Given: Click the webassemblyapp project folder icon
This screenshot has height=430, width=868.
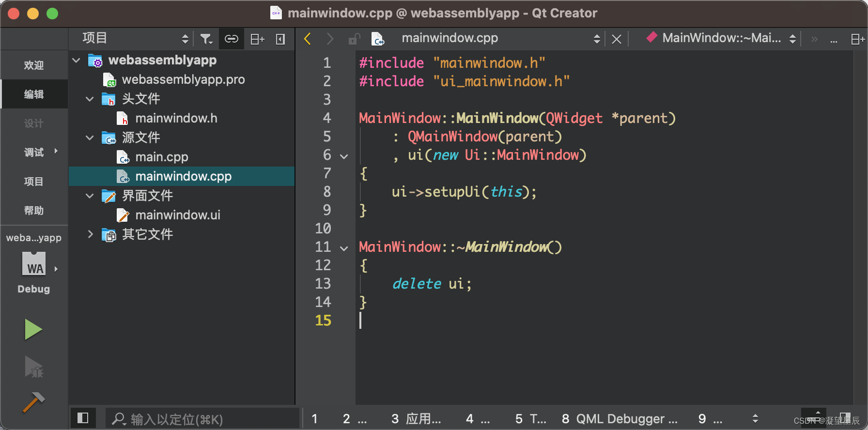Looking at the screenshot, I should pyautogui.click(x=95, y=61).
